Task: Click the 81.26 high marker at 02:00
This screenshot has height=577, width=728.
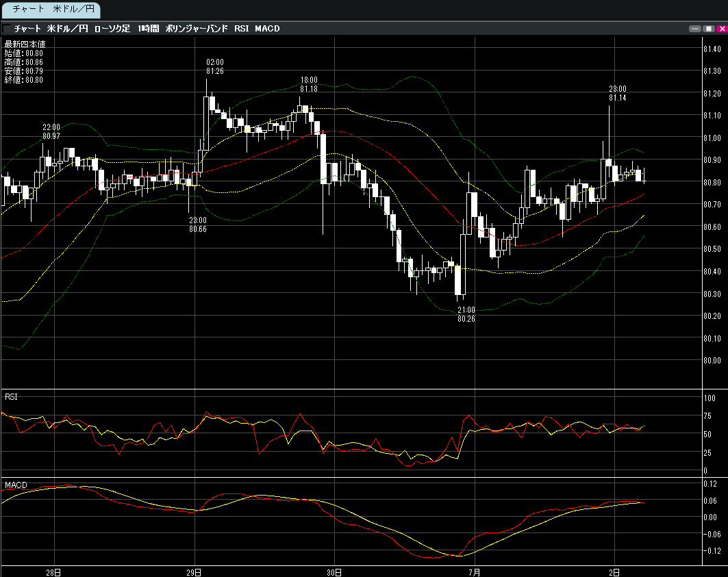Action: coord(215,71)
